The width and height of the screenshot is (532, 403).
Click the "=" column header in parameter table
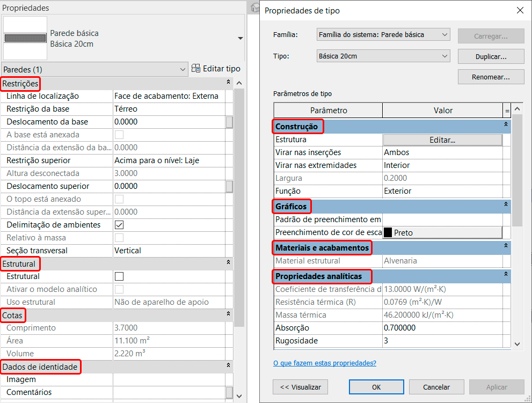point(507,111)
